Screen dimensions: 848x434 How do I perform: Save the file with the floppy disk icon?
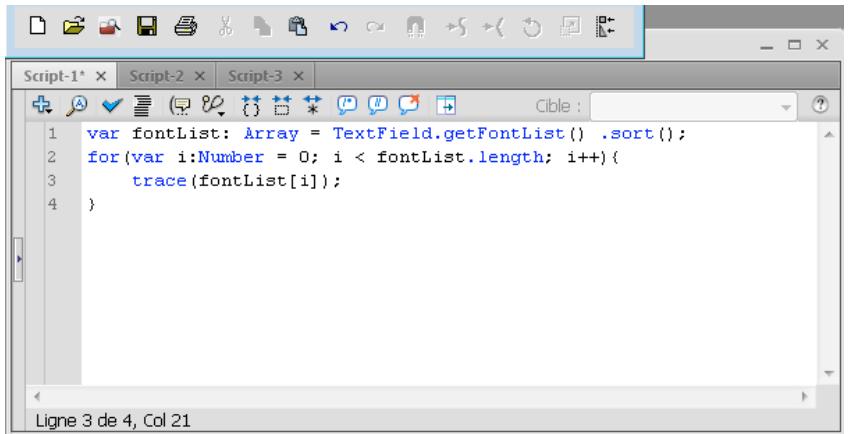[147, 25]
